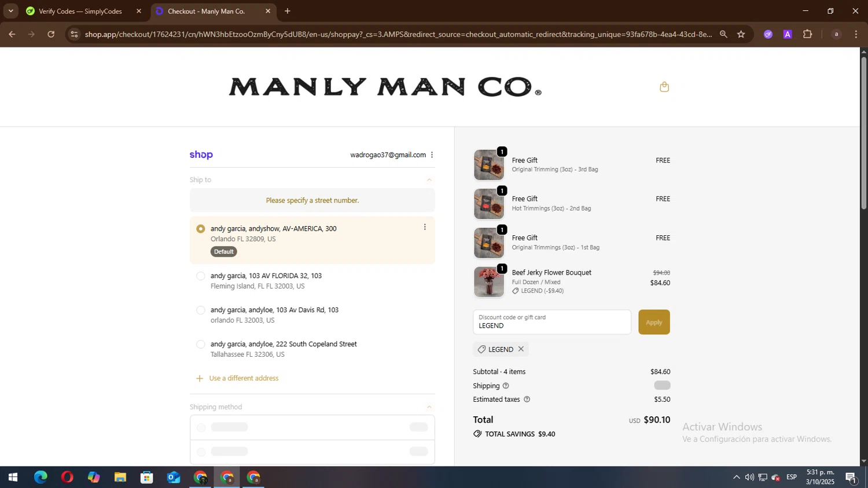Click the Original Trimmings 1st Bag thumbnail

489,243
